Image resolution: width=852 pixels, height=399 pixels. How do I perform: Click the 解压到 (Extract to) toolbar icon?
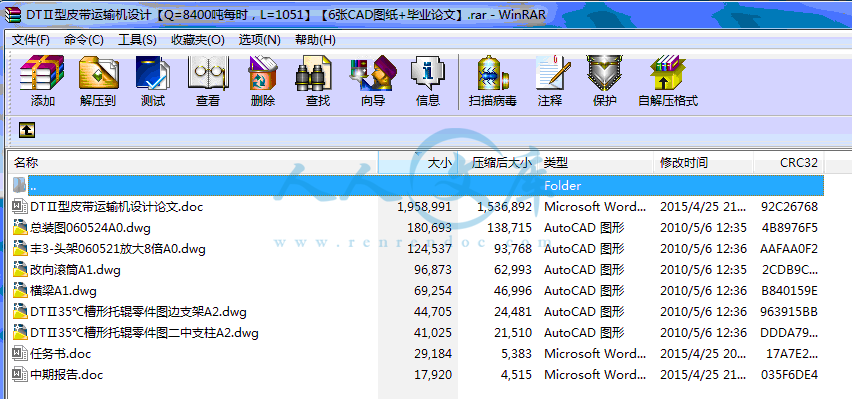point(98,73)
